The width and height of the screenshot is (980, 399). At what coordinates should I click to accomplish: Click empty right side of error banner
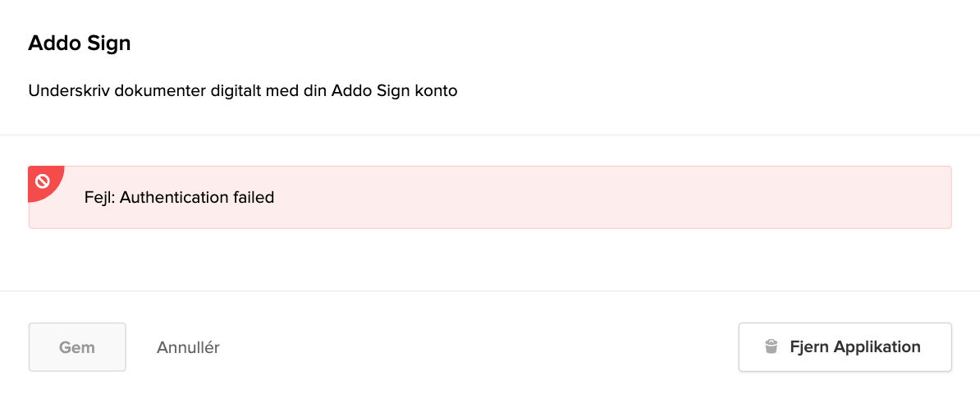[x=739, y=197]
